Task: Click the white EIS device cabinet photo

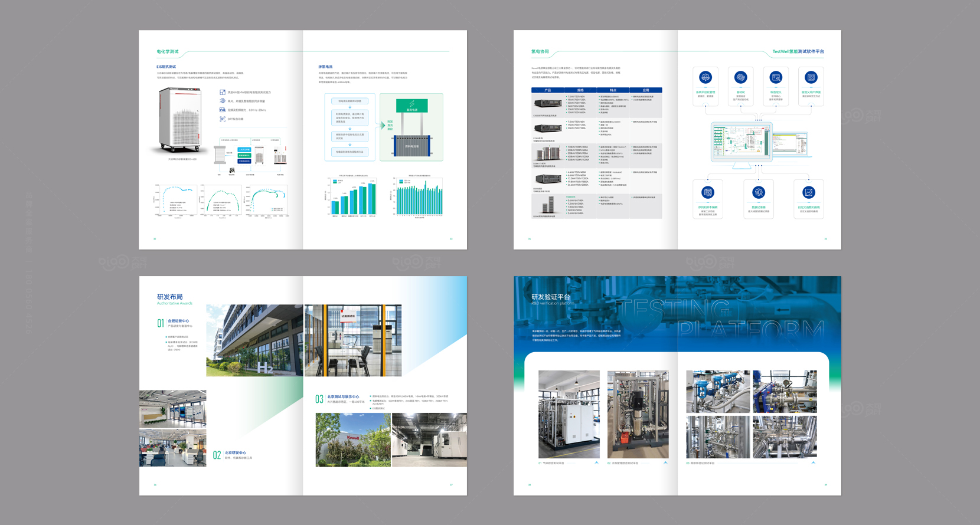Action: (180, 120)
